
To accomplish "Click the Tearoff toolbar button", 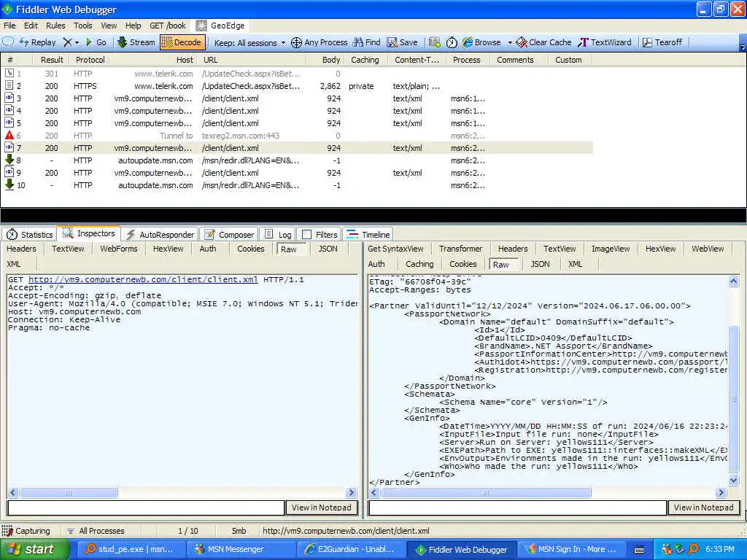I will click(662, 42).
